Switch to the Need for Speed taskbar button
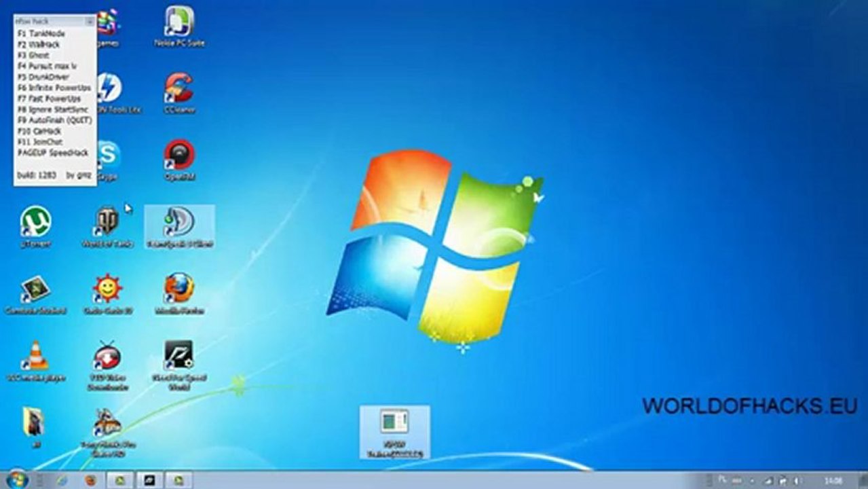This screenshot has height=489, width=868. pos(149,481)
